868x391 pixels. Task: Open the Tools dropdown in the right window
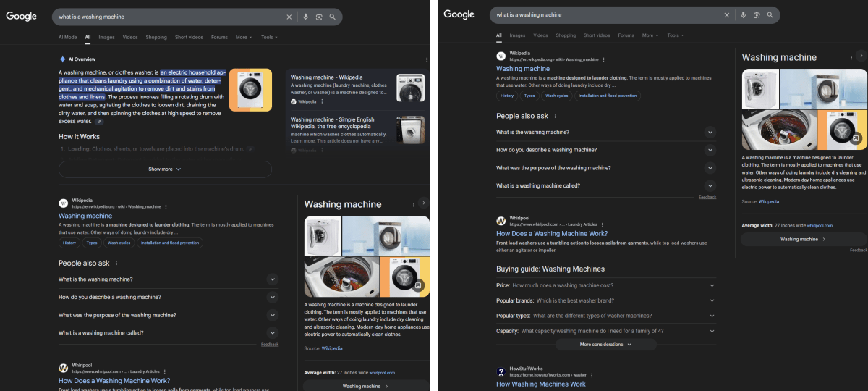tap(674, 35)
